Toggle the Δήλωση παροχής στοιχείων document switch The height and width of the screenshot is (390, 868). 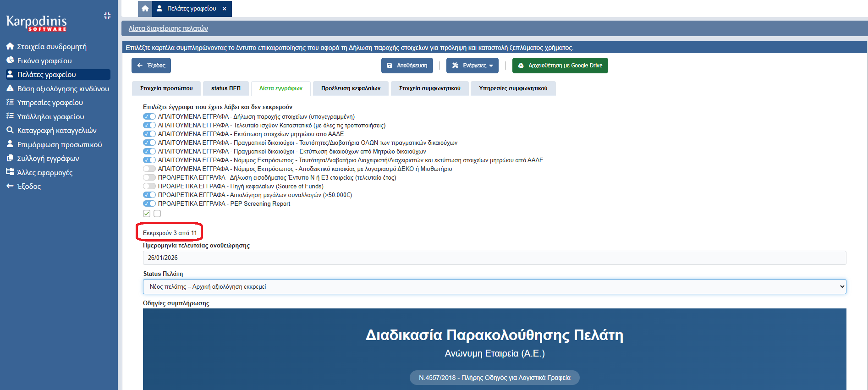tap(149, 116)
